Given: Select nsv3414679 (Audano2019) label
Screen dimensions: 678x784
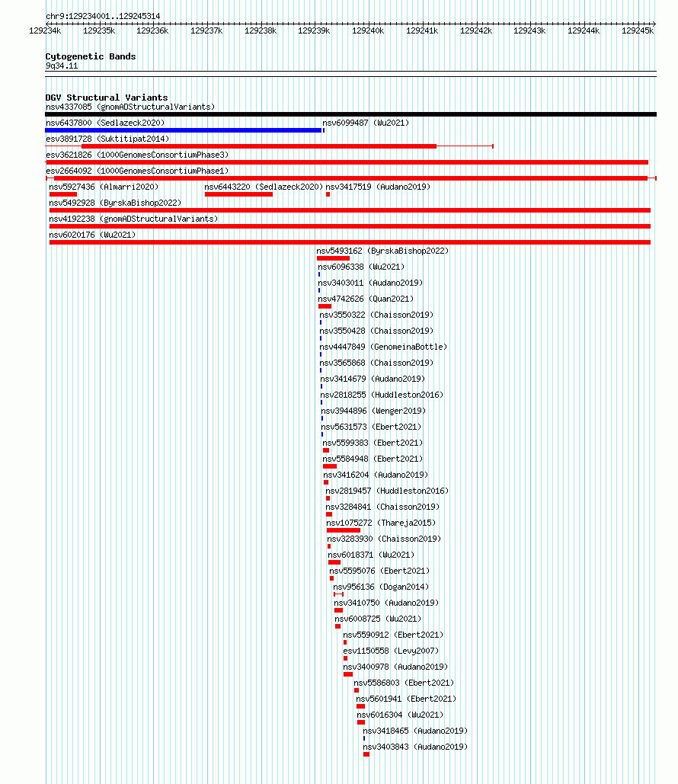Looking at the screenshot, I should [x=373, y=379].
